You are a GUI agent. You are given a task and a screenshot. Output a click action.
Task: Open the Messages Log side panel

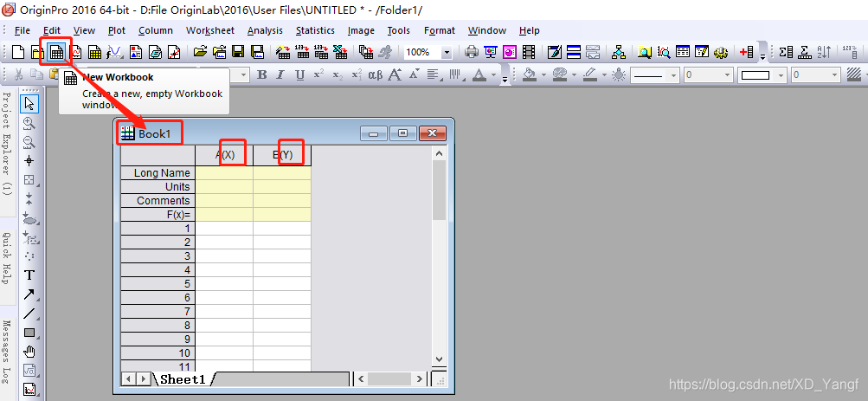click(x=7, y=352)
